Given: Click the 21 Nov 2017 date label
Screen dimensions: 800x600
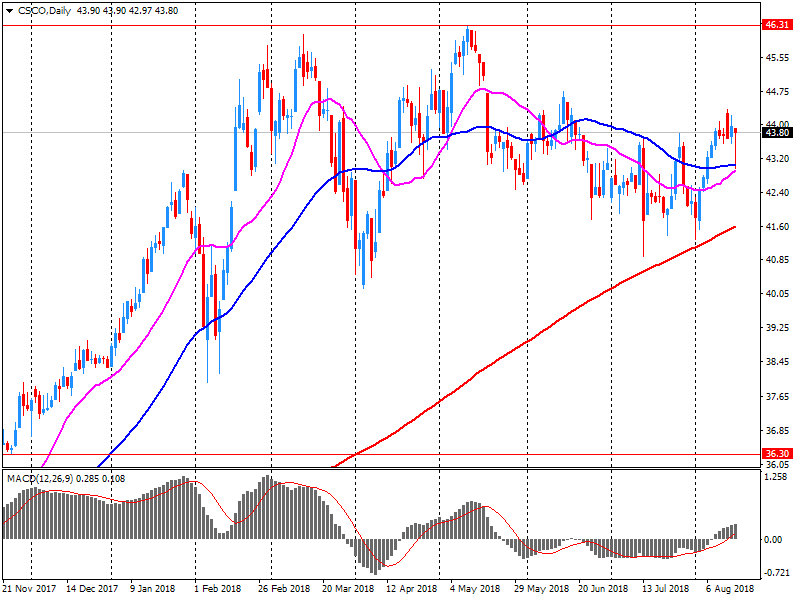Looking at the screenshot, I should click(29, 588).
